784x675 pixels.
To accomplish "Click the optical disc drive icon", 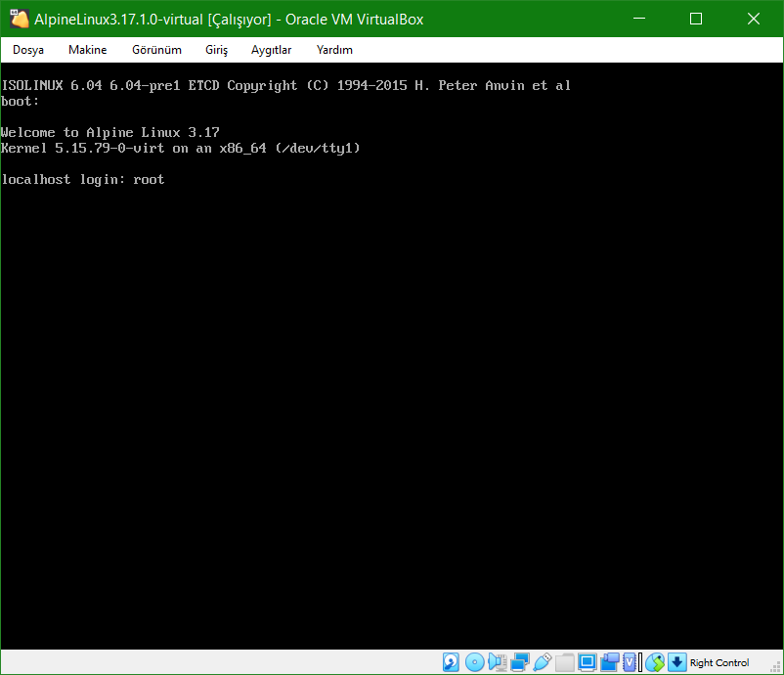I will click(x=474, y=662).
